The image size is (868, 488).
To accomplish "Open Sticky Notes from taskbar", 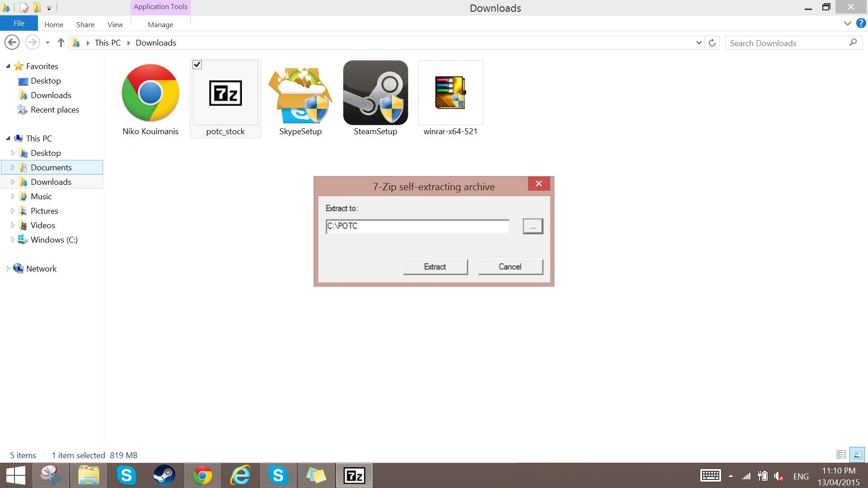I will [x=316, y=475].
